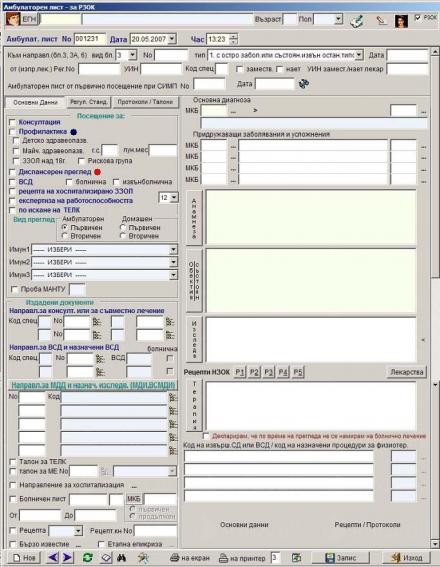
Task: Check the Диспансерен преглед checkbox
Action: coord(12,172)
